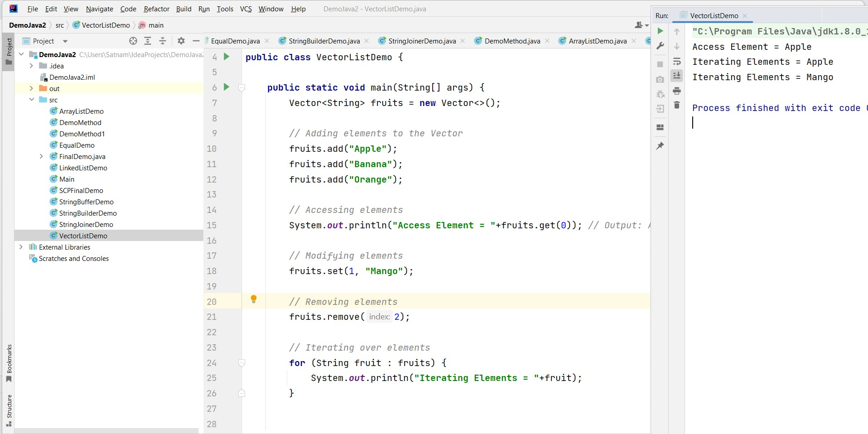Switch to ArrayListDemo.java tab
The width and height of the screenshot is (868, 434).
click(x=598, y=41)
